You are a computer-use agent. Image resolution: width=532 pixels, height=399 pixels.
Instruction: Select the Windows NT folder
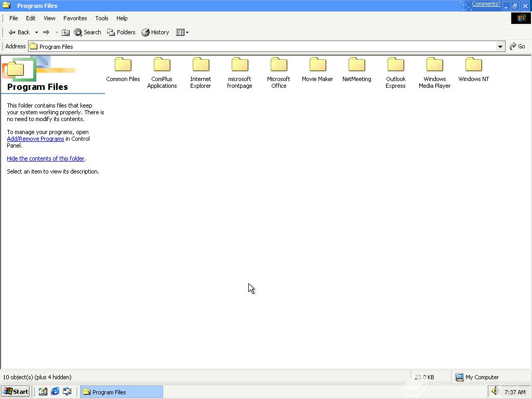coord(474,70)
